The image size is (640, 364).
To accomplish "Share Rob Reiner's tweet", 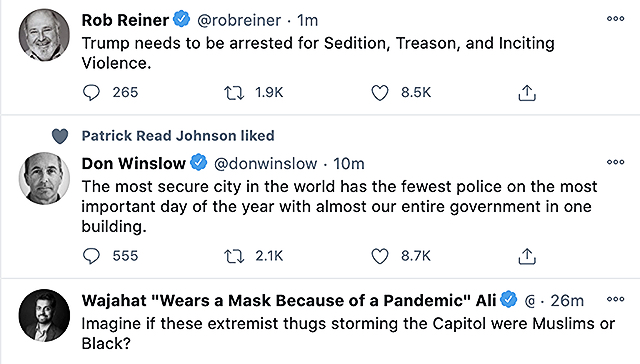I will (x=527, y=93).
